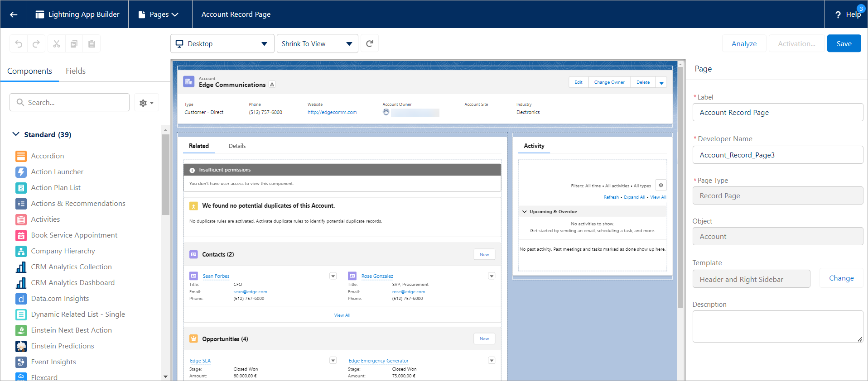
Task: Click the Description text area
Action: (778, 326)
